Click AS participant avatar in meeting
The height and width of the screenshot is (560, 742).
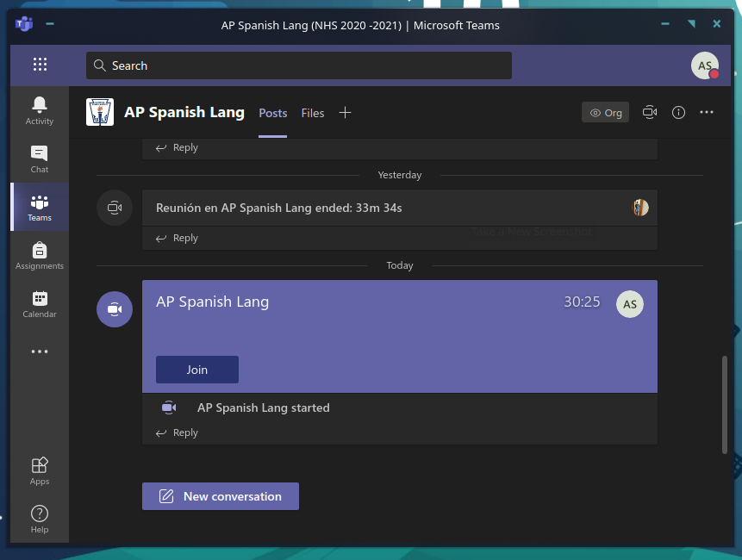pyautogui.click(x=629, y=304)
